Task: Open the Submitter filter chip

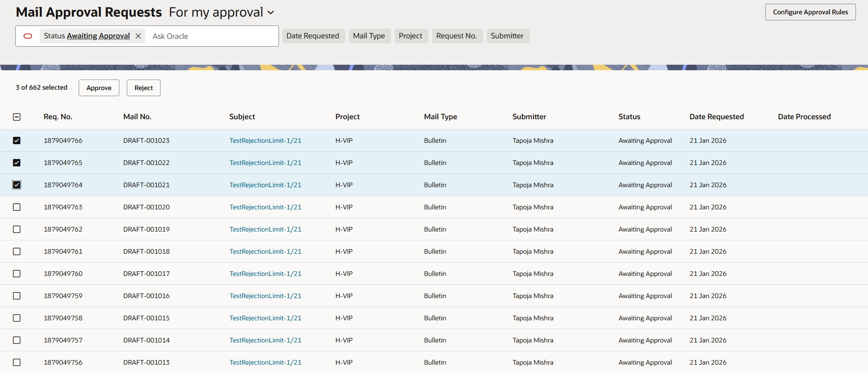Action: 507,36
